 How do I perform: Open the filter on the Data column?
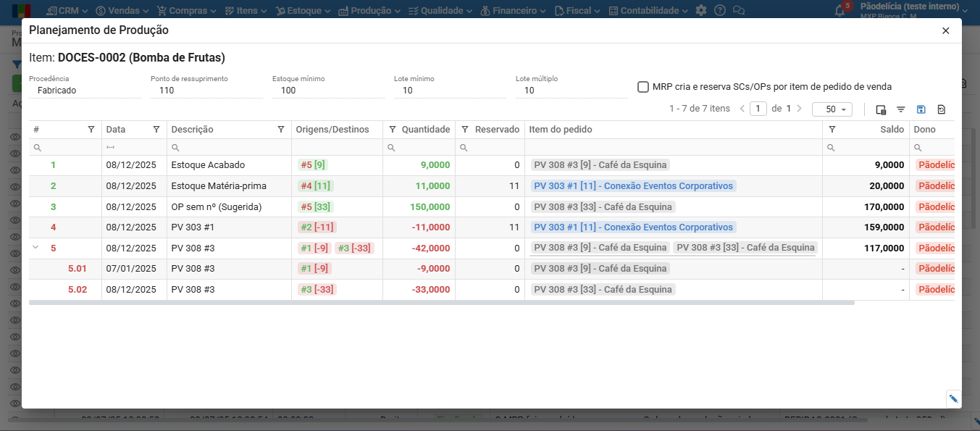(x=156, y=130)
